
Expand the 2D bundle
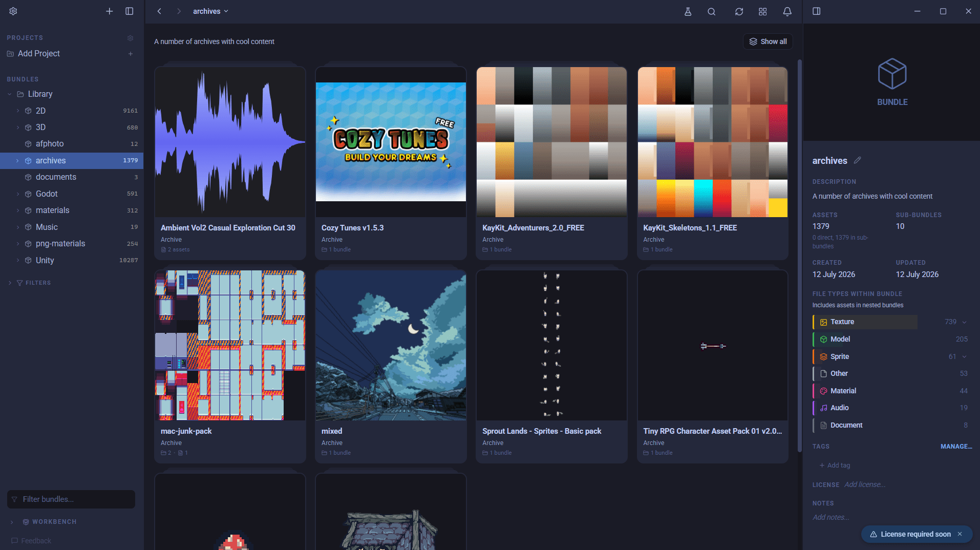click(18, 111)
